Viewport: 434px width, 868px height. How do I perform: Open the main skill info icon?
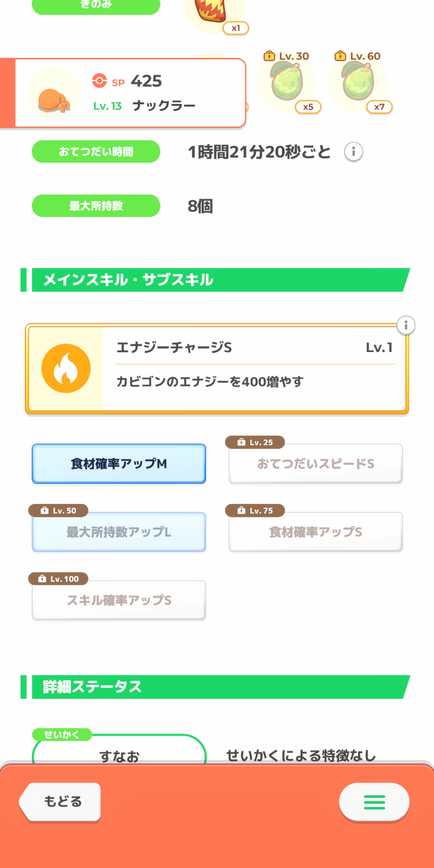[x=406, y=325]
